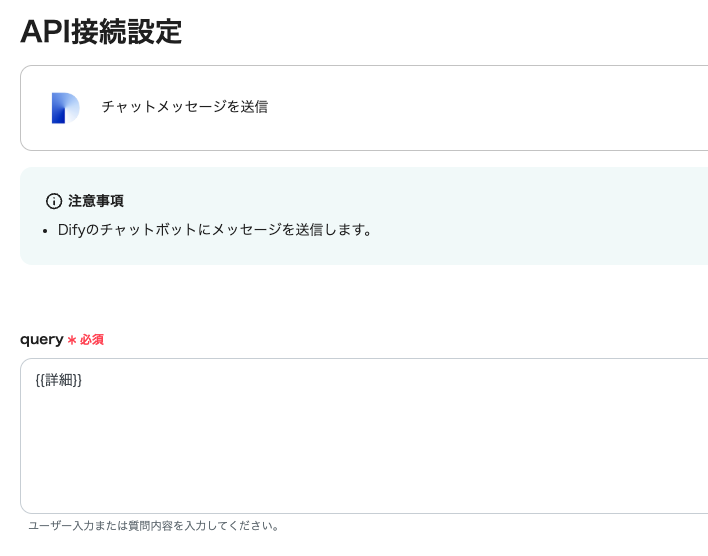Click the {{詳細}} variable in the query field
The width and height of the screenshot is (708, 556).
[58, 380]
